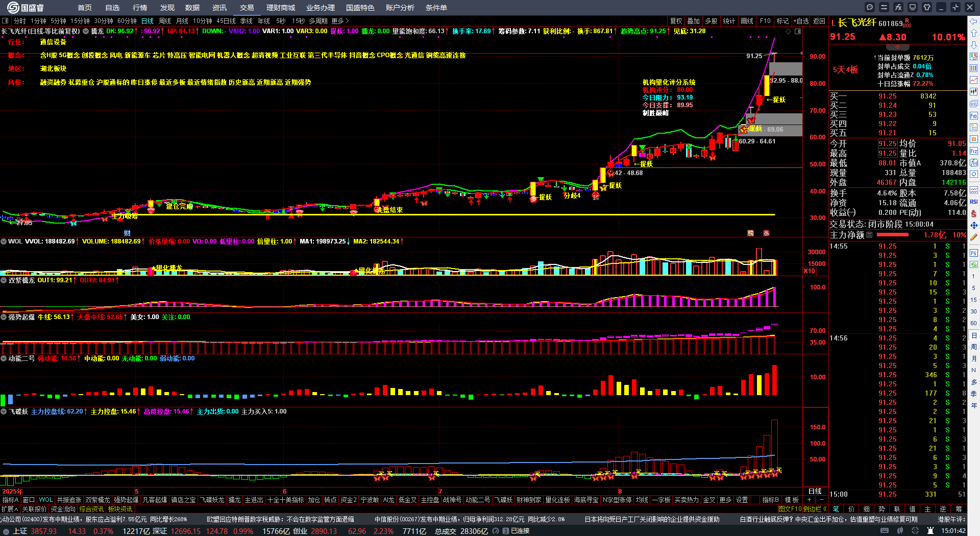The height and width of the screenshot is (536, 980).
Task: Click the plus zoom button below 日线
Action: click(809, 500)
